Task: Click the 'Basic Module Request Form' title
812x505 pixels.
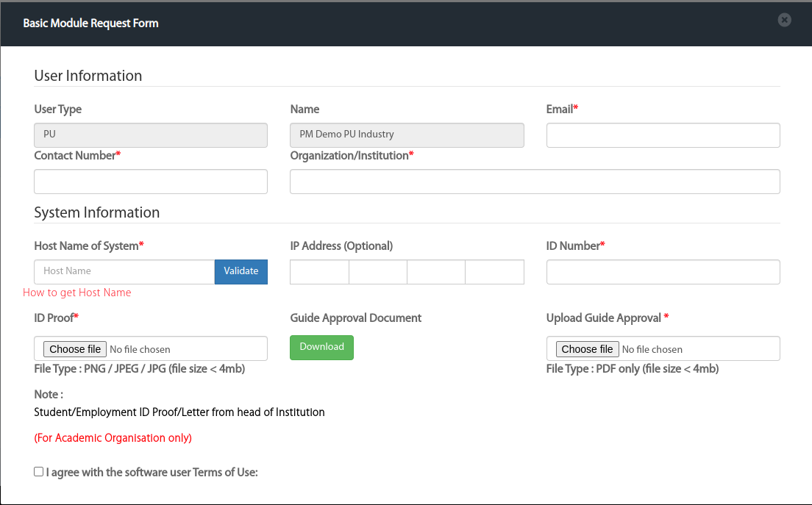Action: pyautogui.click(x=90, y=24)
